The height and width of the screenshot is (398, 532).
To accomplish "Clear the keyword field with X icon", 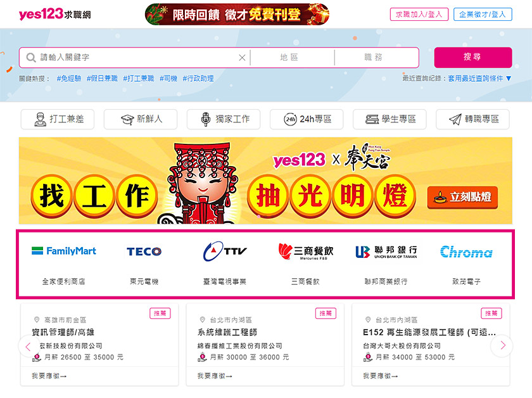I will (242, 58).
